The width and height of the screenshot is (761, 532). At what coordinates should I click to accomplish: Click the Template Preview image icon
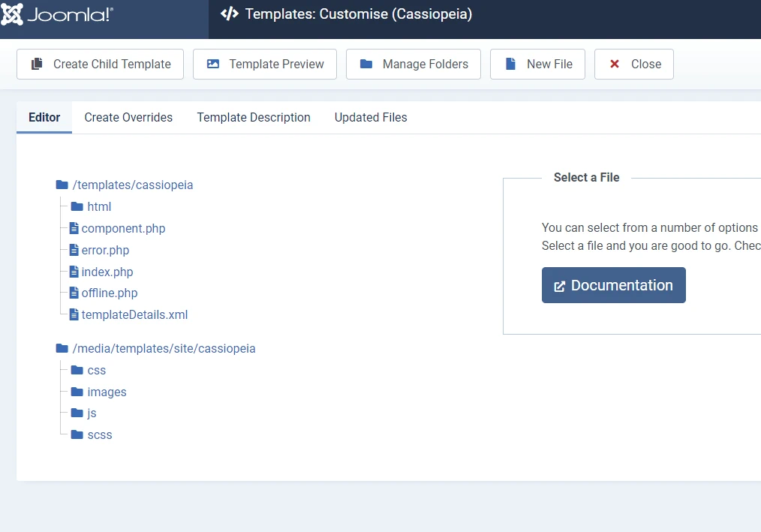[214, 64]
